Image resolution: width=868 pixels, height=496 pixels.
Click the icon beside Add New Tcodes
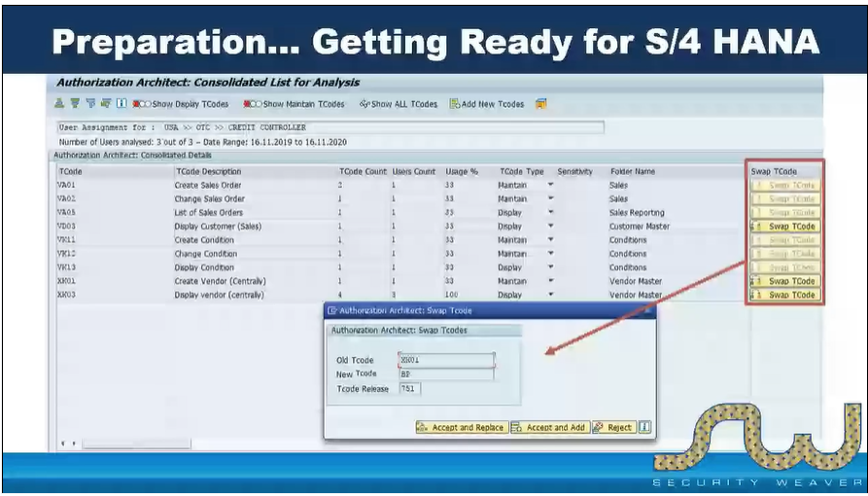click(x=455, y=104)
